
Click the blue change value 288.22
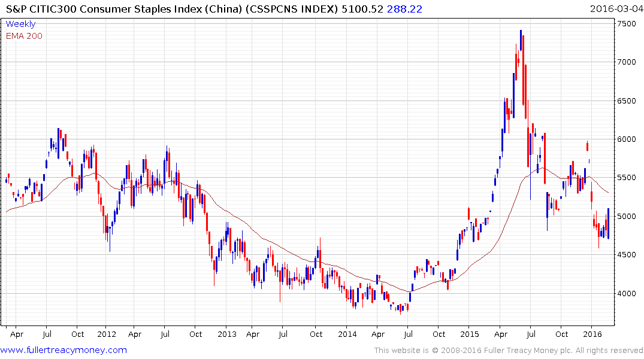(404, 9)
